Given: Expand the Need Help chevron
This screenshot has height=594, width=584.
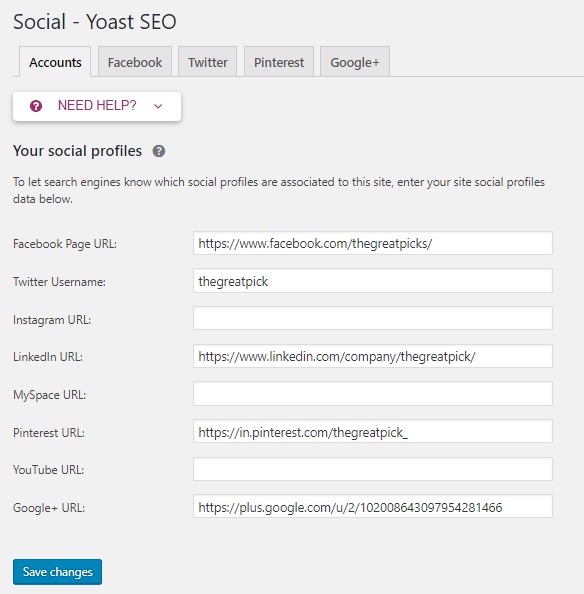Looking at the screenshot, I should 158,106.
